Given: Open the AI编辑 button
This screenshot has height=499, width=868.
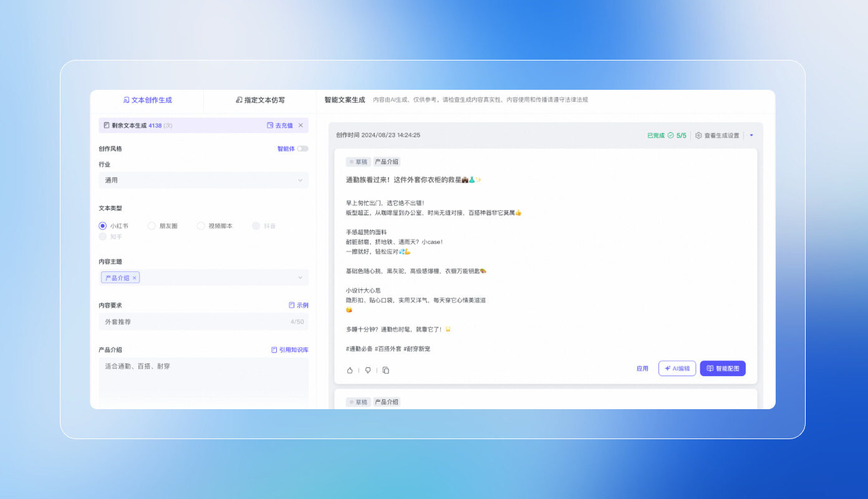Looking at the screenshot, I should coord(677,369).
